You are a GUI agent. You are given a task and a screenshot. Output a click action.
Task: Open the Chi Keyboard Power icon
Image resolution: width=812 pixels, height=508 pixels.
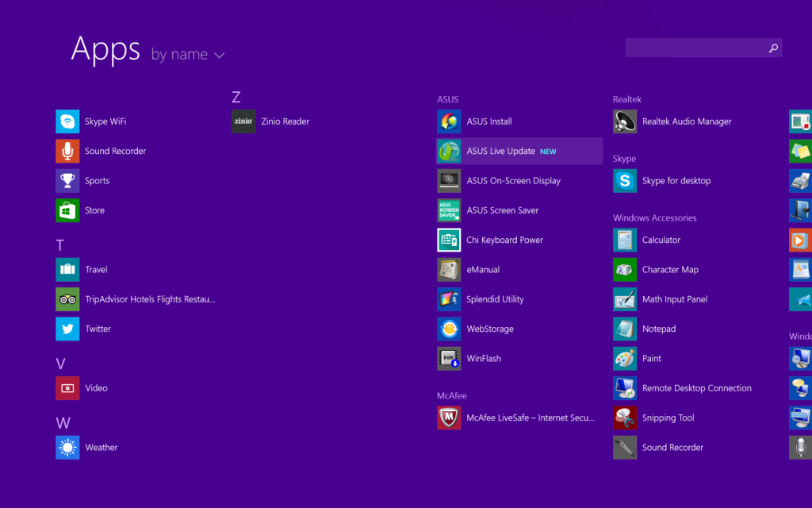(x=449, y=240)
